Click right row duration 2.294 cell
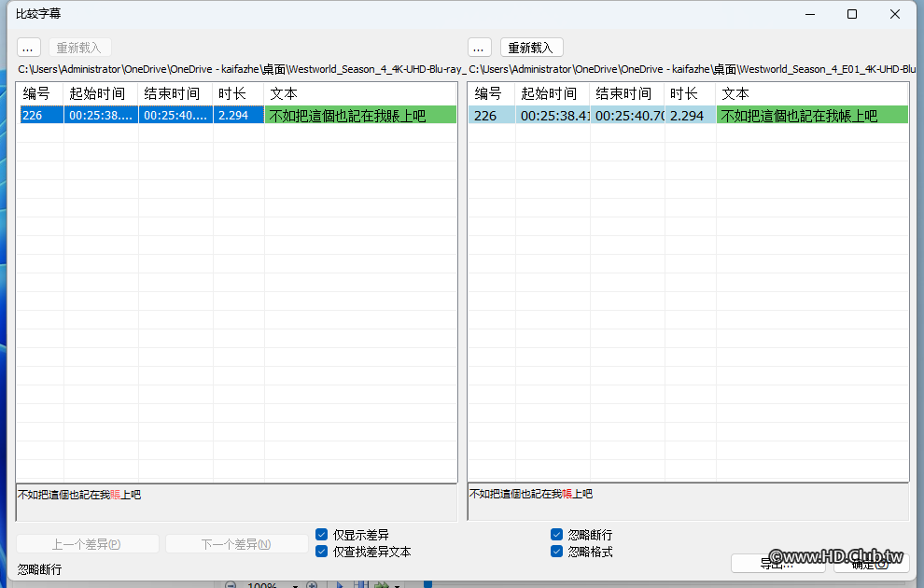Image resolution: width=924 pixels, height=588 pixels. [690, 115]
